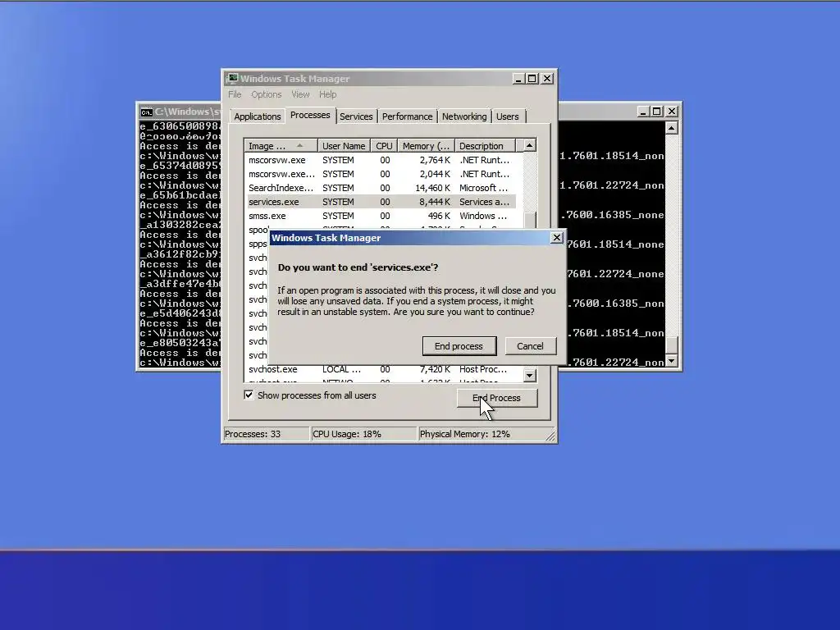Click the 'Services a...' description cell
The width and height of the screenshot is (840, 630).
pos(484,202)
